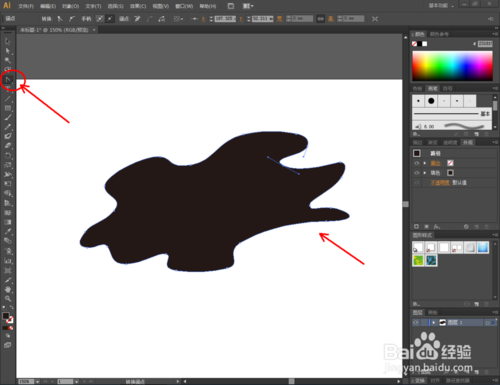The width and height of the screenshot is (500, 385).
Task: Select the Column Graph tool
Action: [8, 261]
